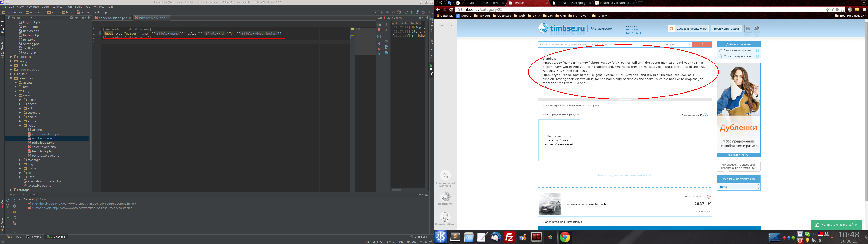Open Chrome from the KDE taskbar
The image size is (868, 244).
tap(565, 237)
